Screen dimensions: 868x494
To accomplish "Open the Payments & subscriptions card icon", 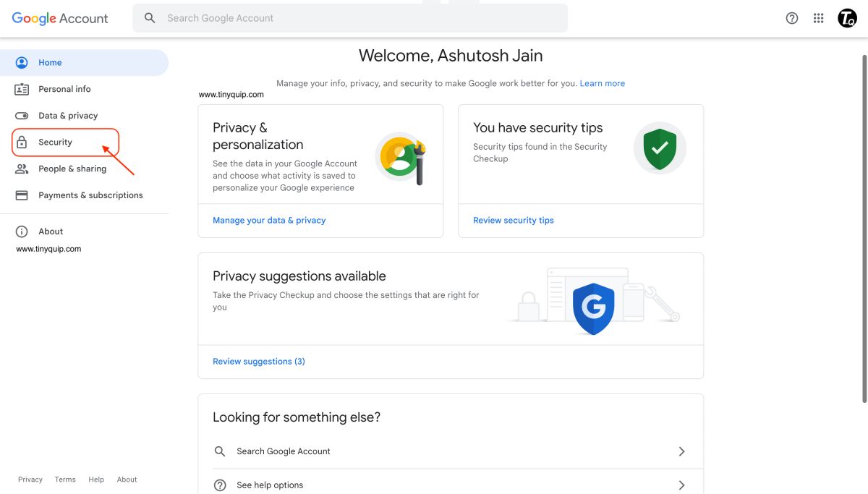I will tap(22, 195).
